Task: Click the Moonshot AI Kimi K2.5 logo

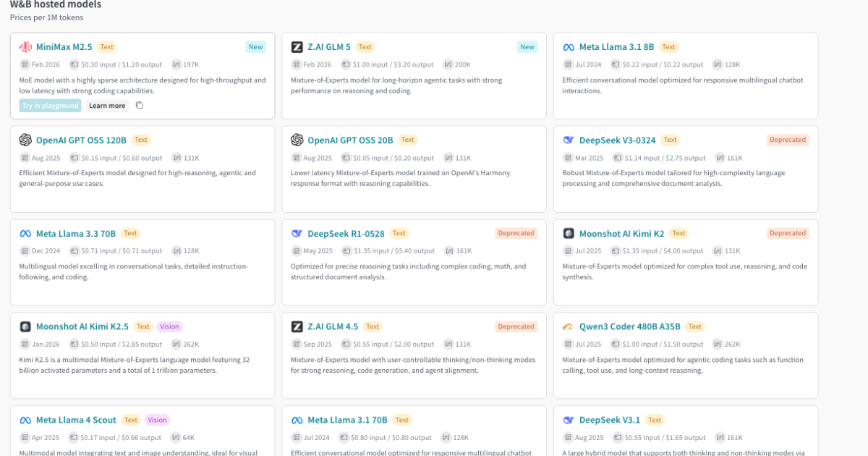Action: click(x=25, y=326)
